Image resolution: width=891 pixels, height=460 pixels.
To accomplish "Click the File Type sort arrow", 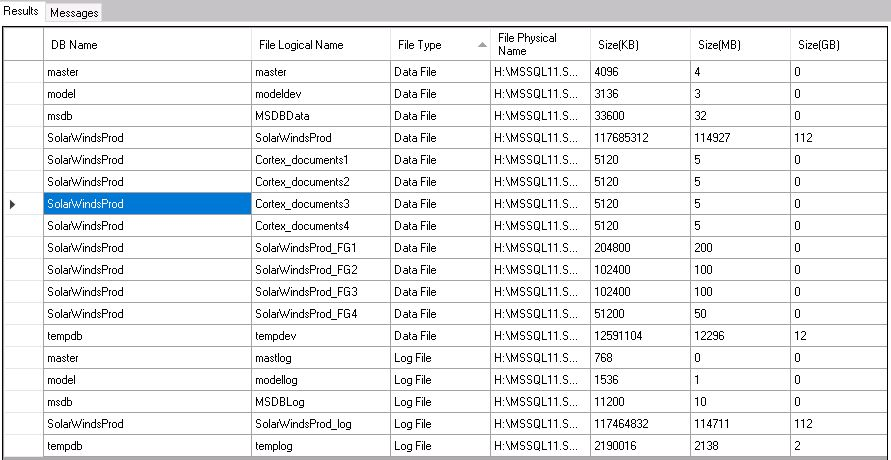I will coord(482,45).
